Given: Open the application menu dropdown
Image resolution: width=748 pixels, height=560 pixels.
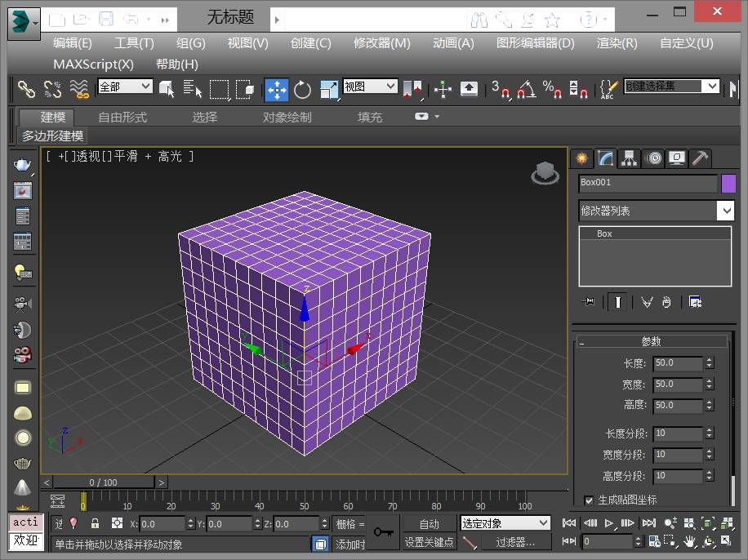Looking at the screenshot, I should pos(24,22).
